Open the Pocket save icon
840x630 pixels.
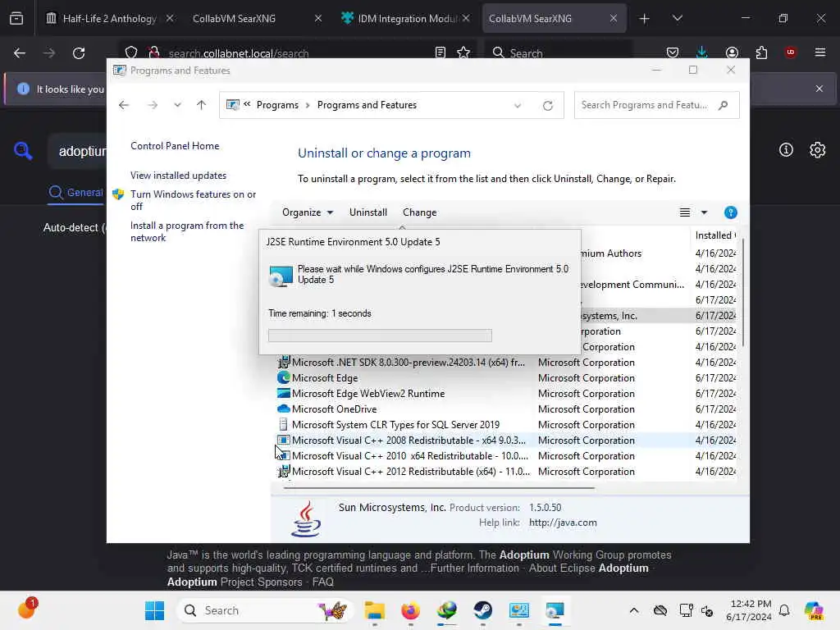pos(673,52)
